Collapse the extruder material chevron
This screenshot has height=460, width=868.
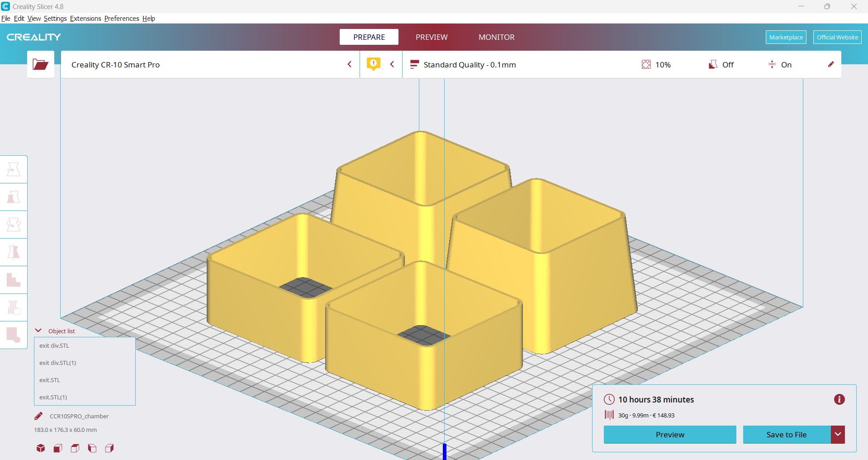click(392, 64)
